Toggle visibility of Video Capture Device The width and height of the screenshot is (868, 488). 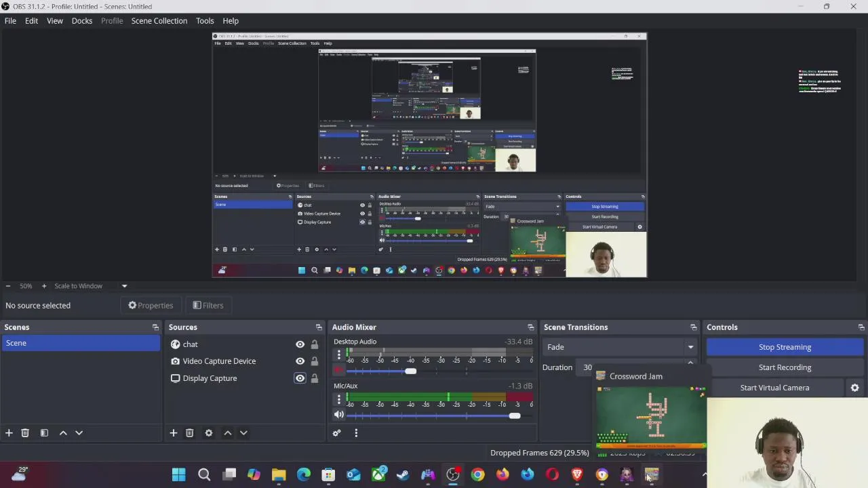300,361
